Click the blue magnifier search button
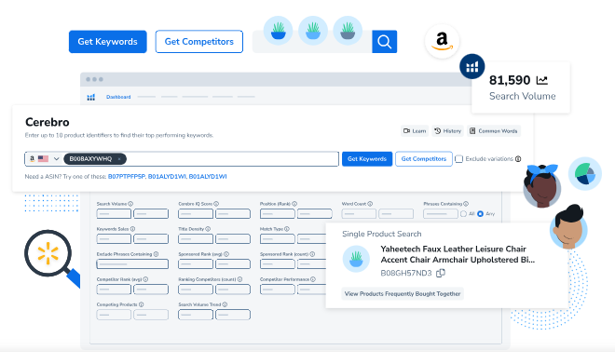This screenshot has height=364, width=615. click(384, 42)
